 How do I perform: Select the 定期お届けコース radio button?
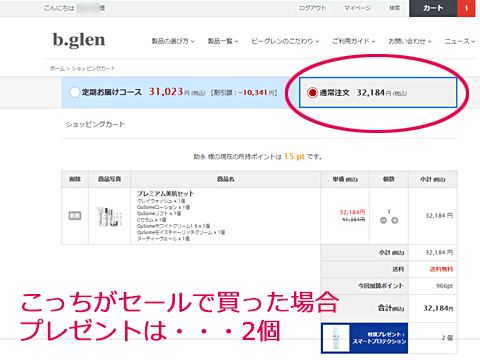pyautogui.click(x=75, y=92)
